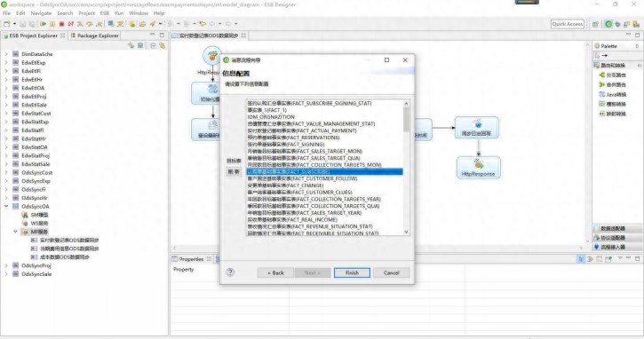
Task: Click the Back button in the wizard
Action: pyautogui.click(x=275, y=272)
